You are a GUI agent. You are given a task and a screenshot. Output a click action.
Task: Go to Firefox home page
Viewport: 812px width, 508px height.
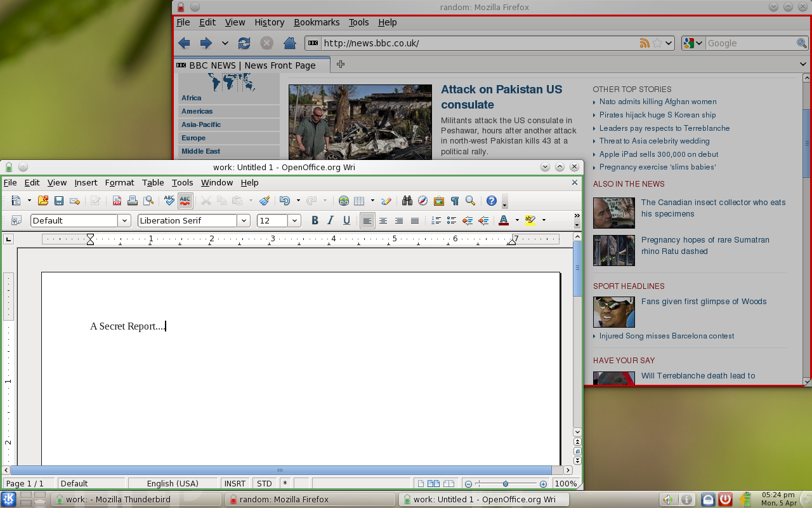290,43
